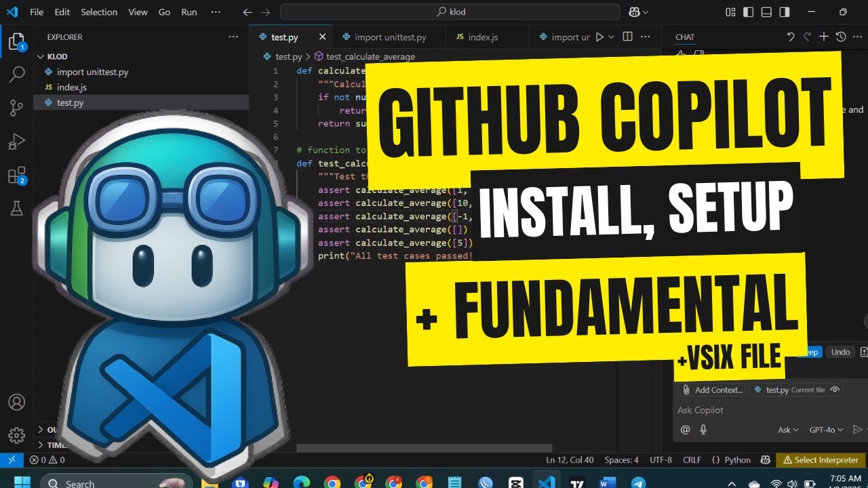This screenshot has width=868, height=488.
Task: Undo last chat request arrow icon
Action: (791, 37)
